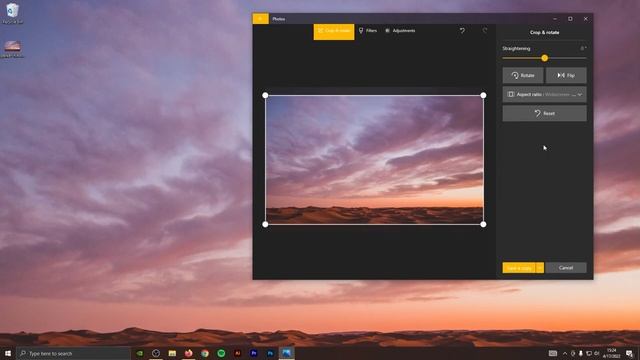640x360 pixels.
Task: Click the top-left crop handle
Action: [x=265, y=95]
